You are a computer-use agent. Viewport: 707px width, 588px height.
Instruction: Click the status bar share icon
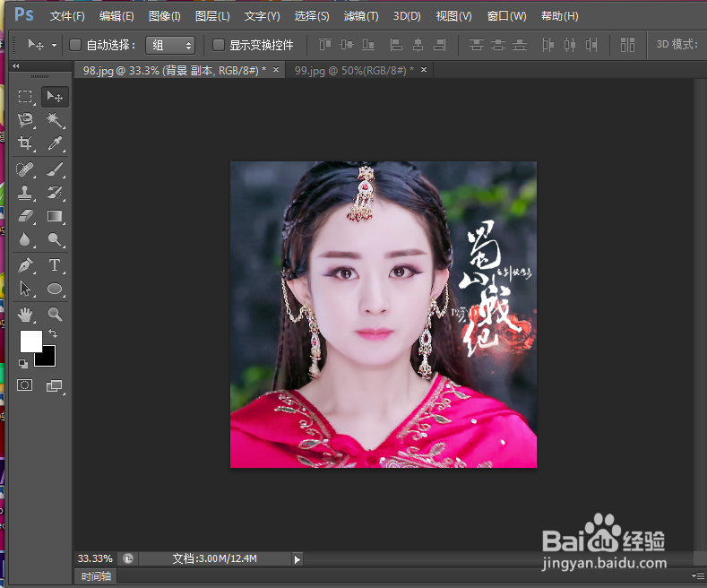tap(128, 559)
